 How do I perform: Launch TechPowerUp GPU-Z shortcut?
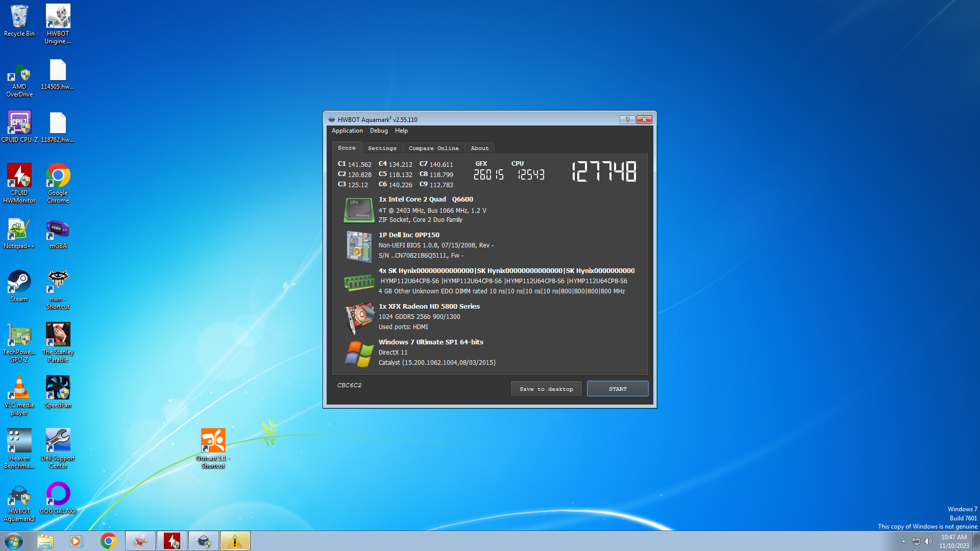[19, 342]
